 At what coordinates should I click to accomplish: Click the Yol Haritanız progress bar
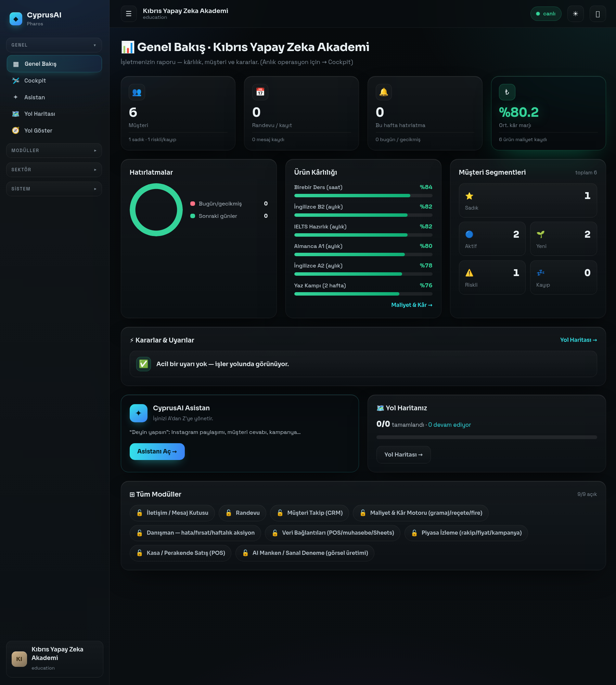click(x=487, y=437)
